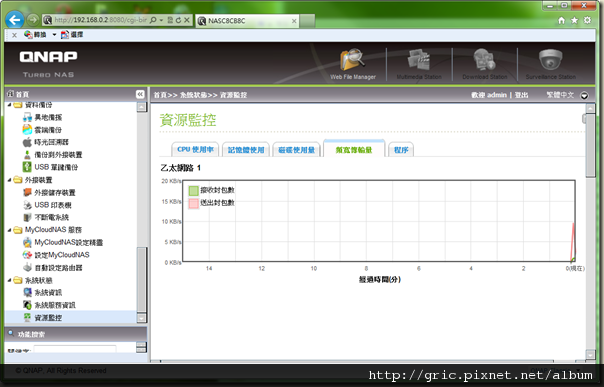Image resolution: width=604 pixels, height=387 pixels.
Task: Open a new browser tab
Action: click(x=307, y=21)
